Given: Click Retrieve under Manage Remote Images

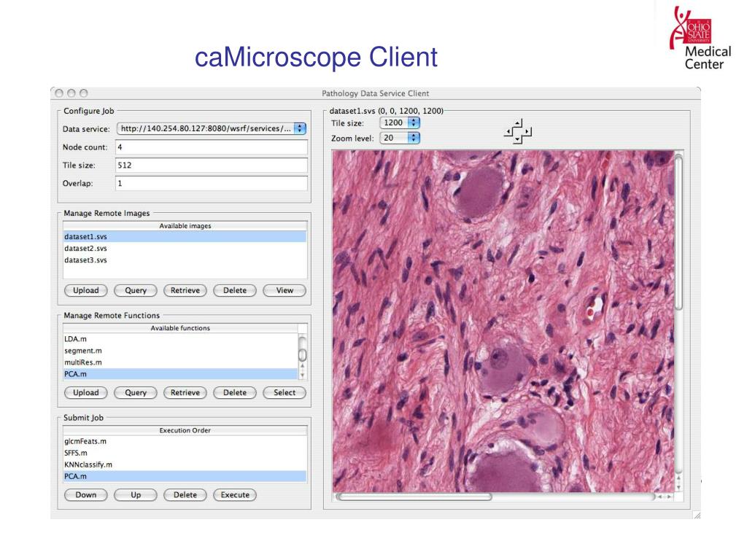Looking at the screenshot, I should coord(185,290).
